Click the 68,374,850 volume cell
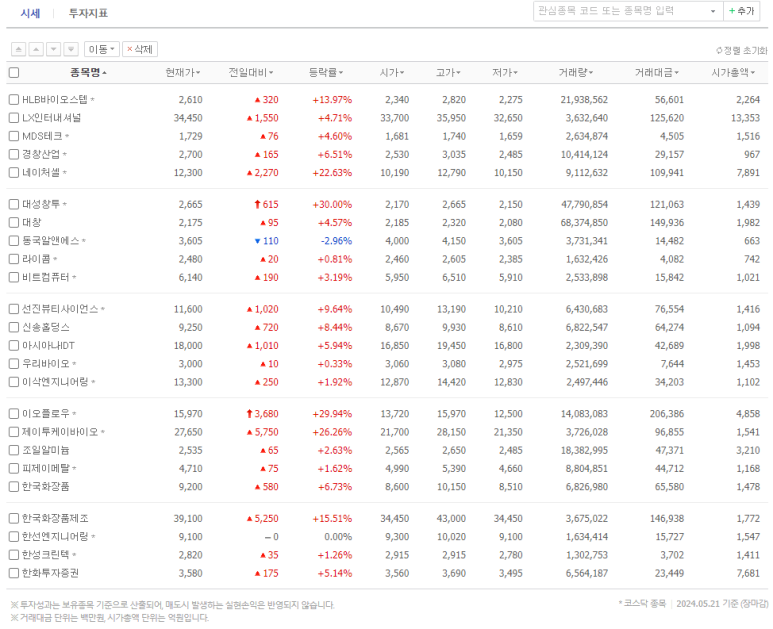The image size is (773, 629). [x=584, y=222]
